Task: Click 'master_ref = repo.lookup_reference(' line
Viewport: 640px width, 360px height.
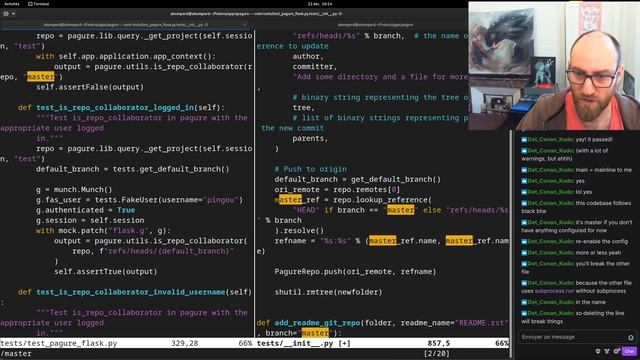Action: pyautogui.click(x=353, y=200)
